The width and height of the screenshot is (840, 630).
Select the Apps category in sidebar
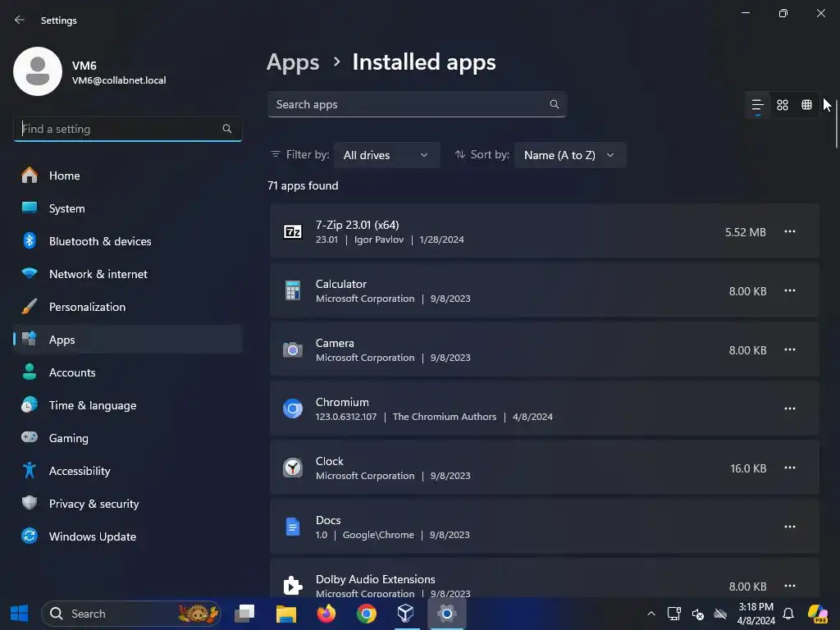coord(128,340)
